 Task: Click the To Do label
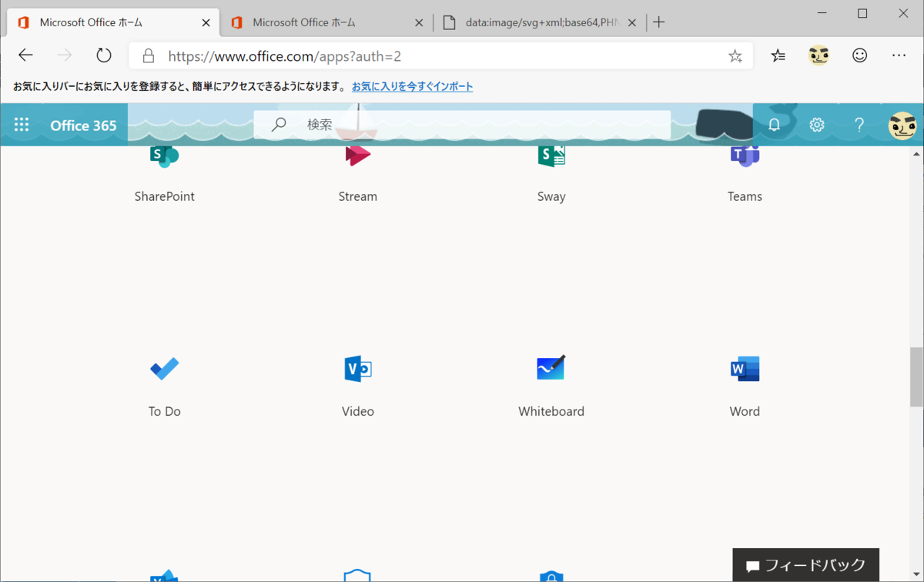(164, 411)
